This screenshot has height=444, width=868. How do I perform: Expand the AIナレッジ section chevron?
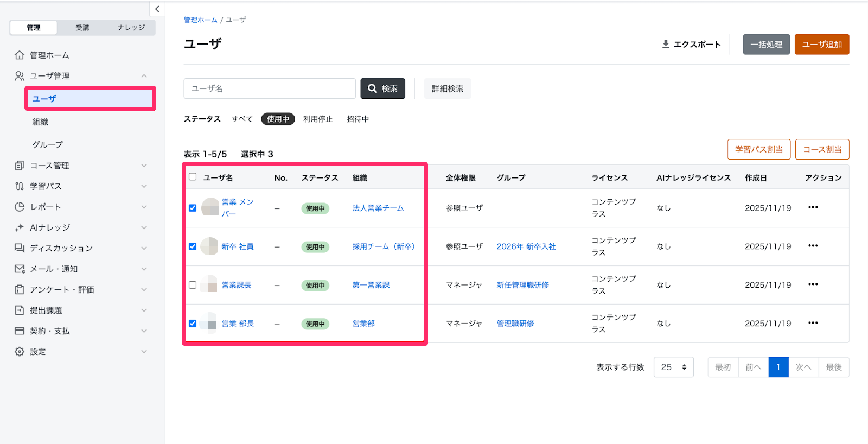144,227
